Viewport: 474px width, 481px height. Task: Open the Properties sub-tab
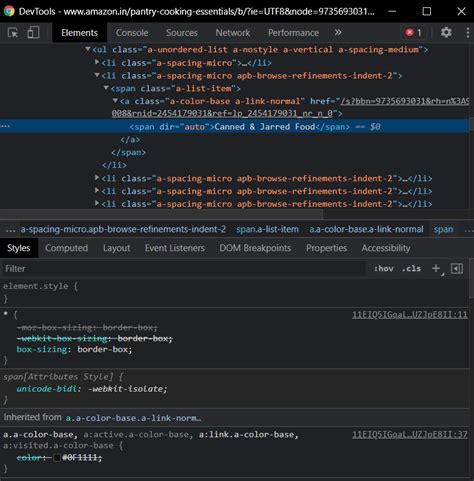coord(326,248)
